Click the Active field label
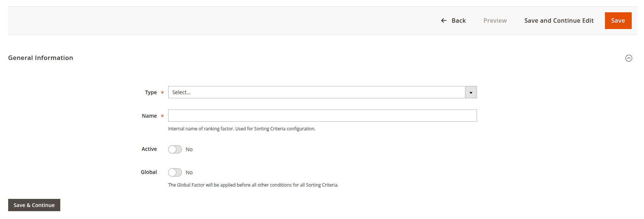The width and height of the screenshot is (644, 219). pyautogui.click(x=149, y=149)
